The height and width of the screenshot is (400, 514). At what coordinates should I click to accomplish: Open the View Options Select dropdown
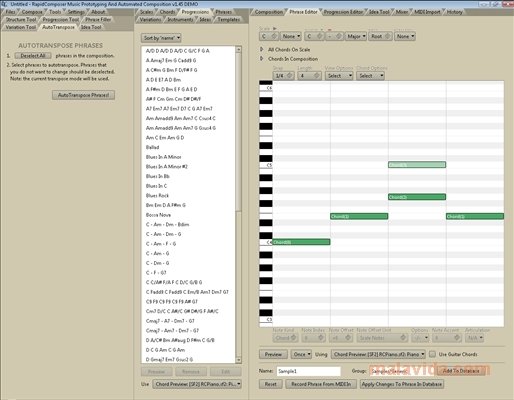coord(339,76)
